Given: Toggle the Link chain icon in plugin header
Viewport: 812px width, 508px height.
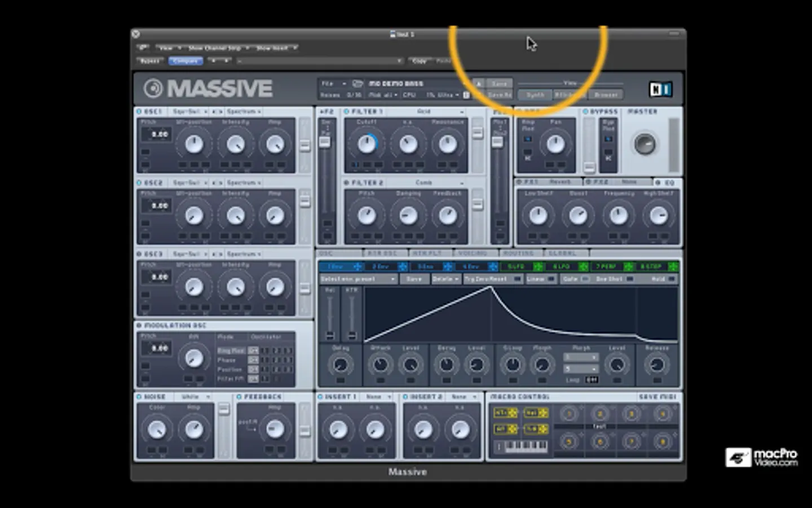Looking at the screenshot, I should (143, 48).
